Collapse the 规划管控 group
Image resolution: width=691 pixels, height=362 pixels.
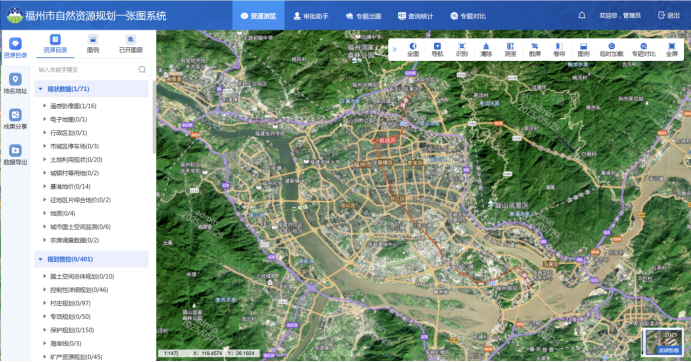(x=41, y=259)
